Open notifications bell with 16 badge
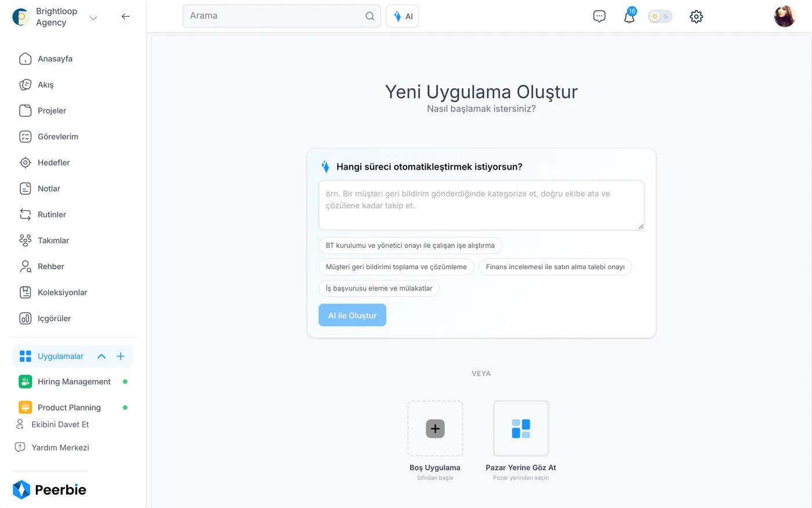 tap(629, 16)
